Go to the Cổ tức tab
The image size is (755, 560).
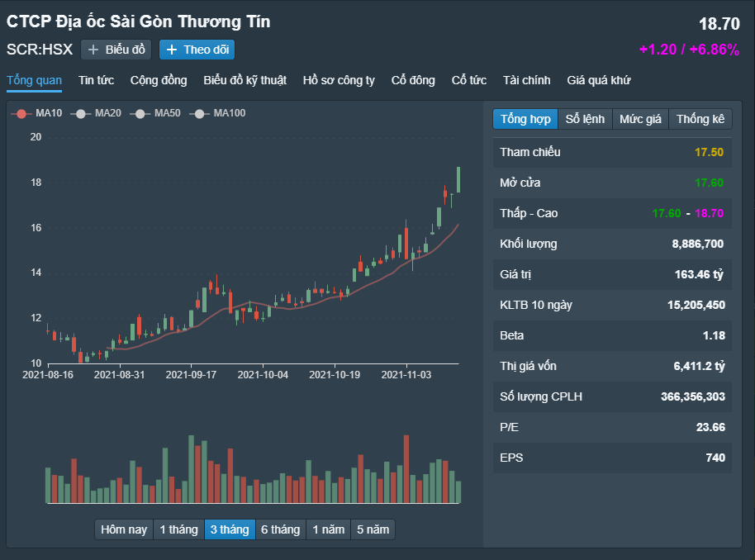(468, 80)
